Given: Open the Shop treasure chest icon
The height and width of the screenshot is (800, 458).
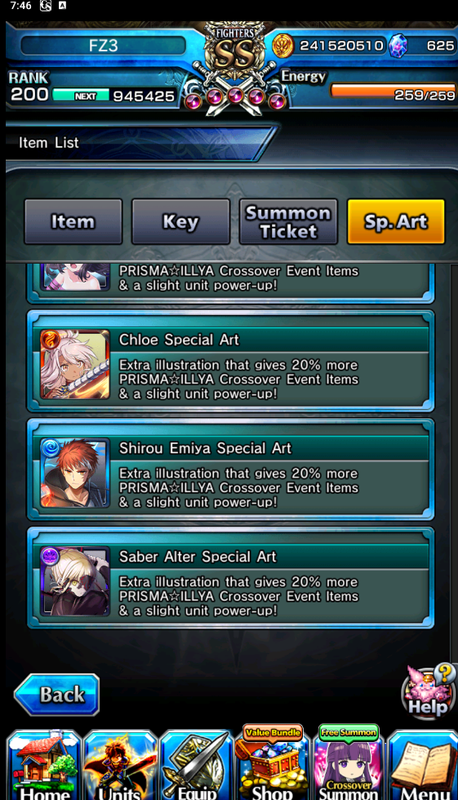Looking at the screenshot, I should (x=272, y=762).
